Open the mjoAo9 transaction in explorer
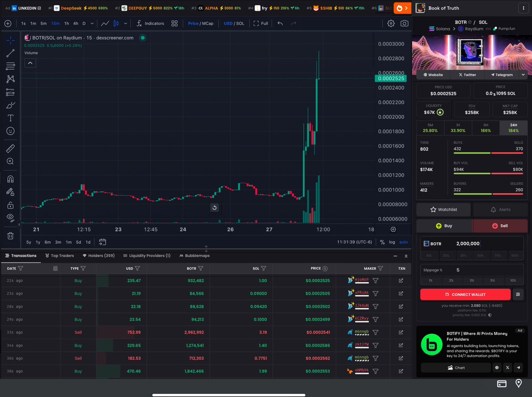532x397 pixels. coord(401,280)
